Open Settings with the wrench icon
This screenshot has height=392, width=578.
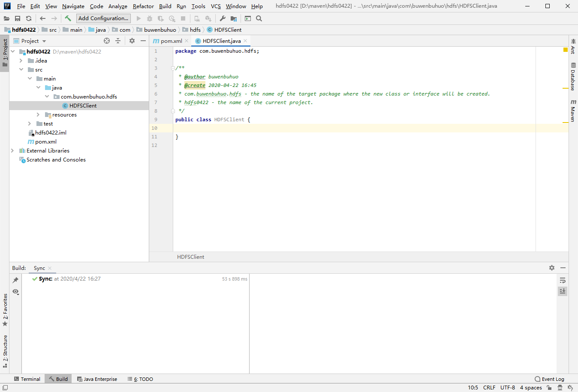pos(223,18)
